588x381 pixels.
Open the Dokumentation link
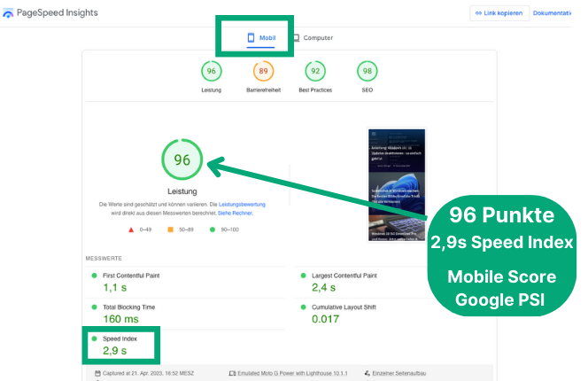[x=552, y=13]
